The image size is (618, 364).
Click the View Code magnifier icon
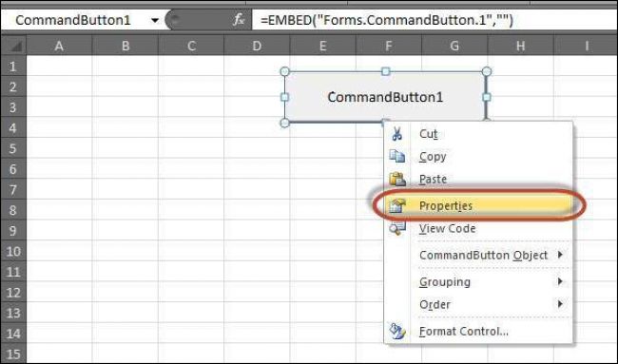click(397, 228)
